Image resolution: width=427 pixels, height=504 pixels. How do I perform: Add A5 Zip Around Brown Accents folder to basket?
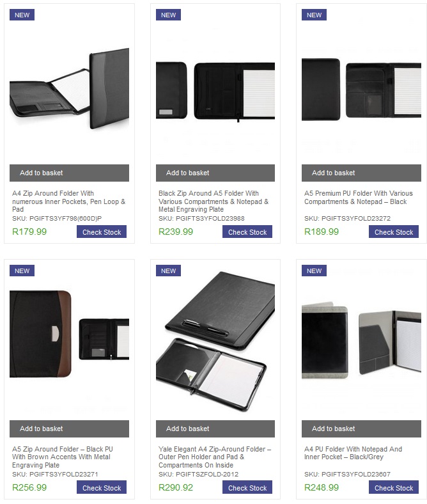click(69, 429)
